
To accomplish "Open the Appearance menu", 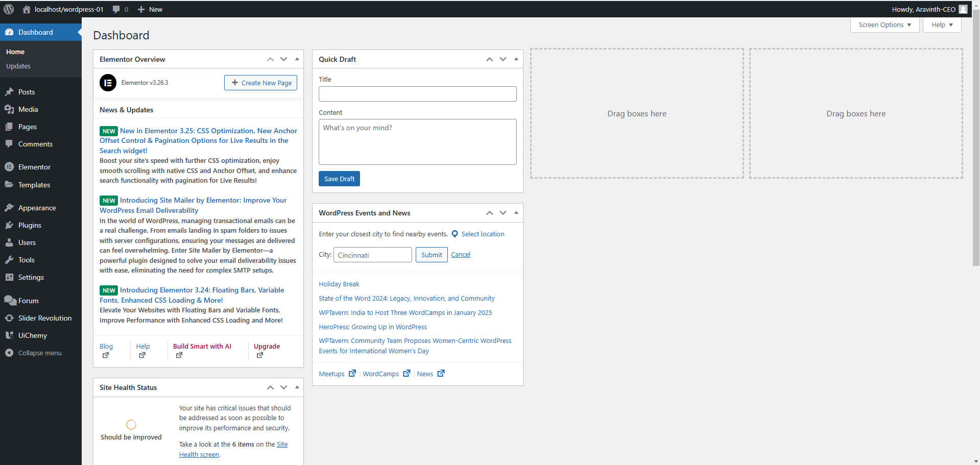I will [37, 208].
